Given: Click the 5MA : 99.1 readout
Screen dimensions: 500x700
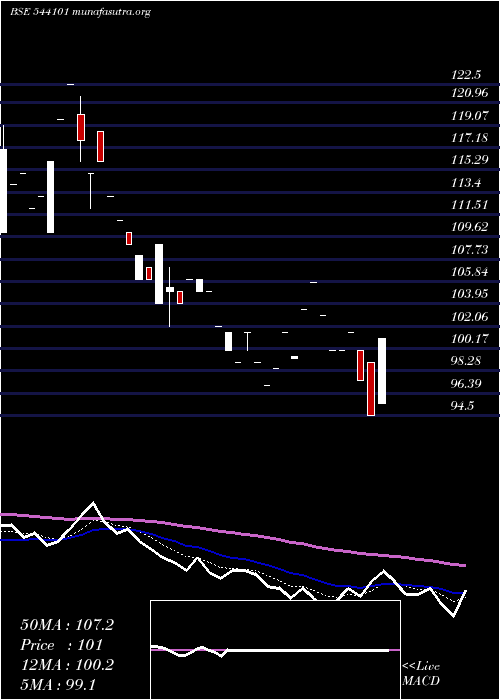Looking at the screenshot, I should click(x=58, y=684).
